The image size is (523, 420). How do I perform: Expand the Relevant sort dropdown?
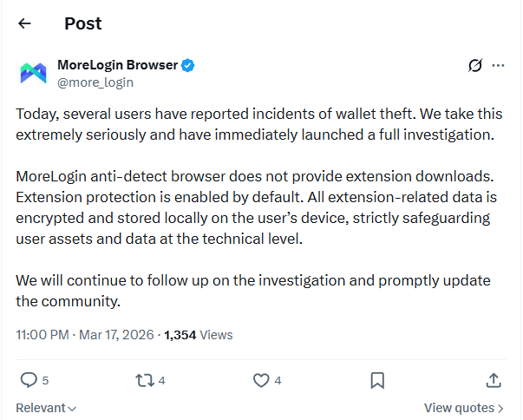pos(46,408)
